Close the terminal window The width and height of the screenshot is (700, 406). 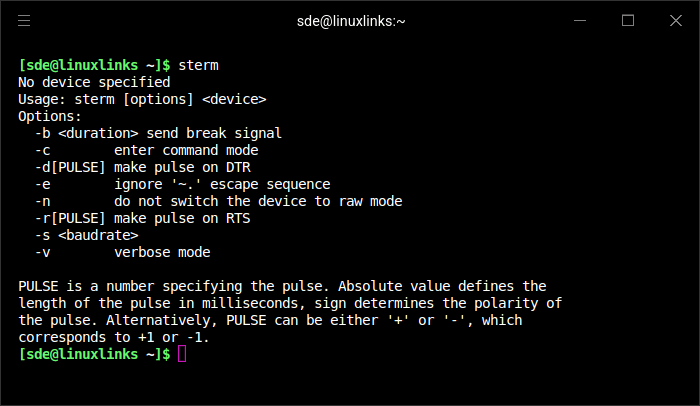pos(676,21)
